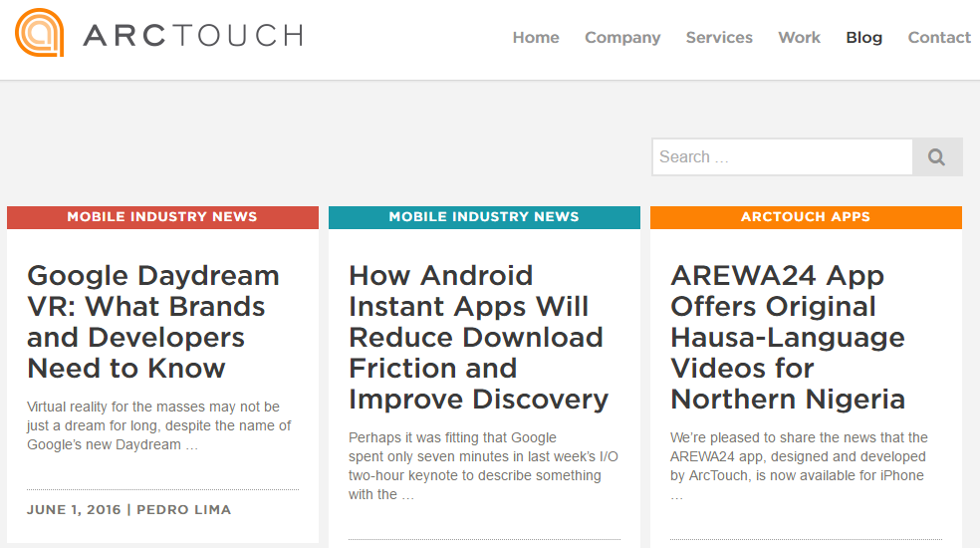
Task: Click the search magnifier button
Action: (x=937, y=157)
